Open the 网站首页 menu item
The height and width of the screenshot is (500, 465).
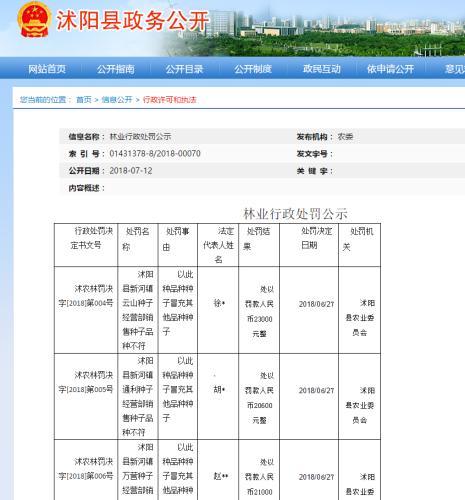click(47, 69)
